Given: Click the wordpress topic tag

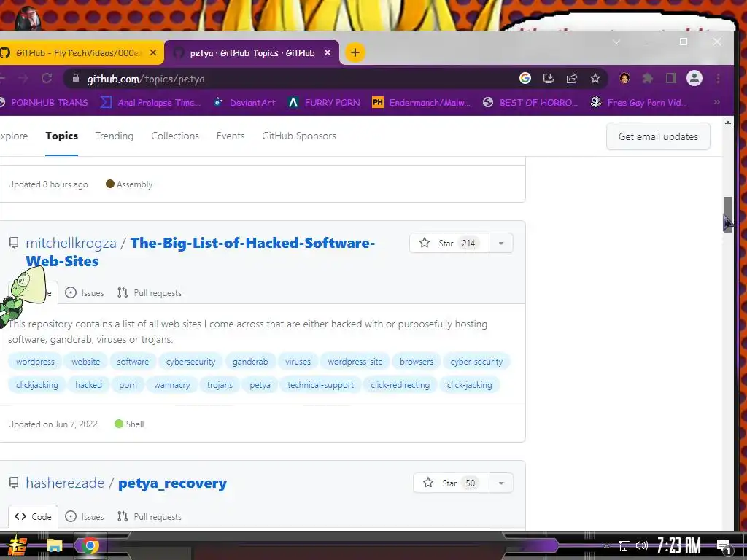Looking at the screenshot, I should 35,362.
